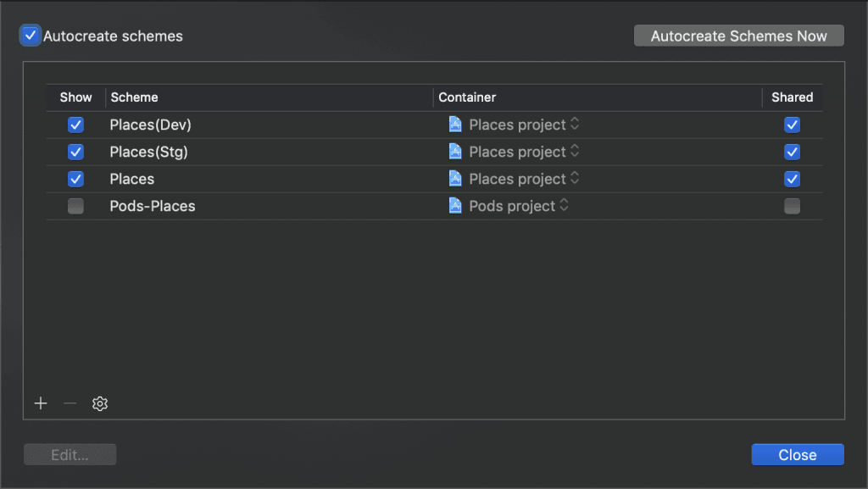Click project file icon in Places row

click(455, 179)
